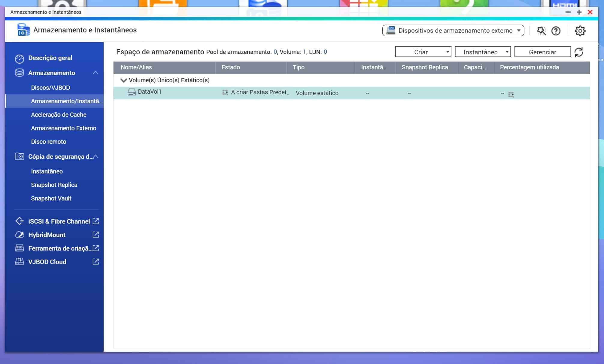
Task: Select Snapshot Vault in sidebar
Action: pyautogui.click(x=51, y=198)
